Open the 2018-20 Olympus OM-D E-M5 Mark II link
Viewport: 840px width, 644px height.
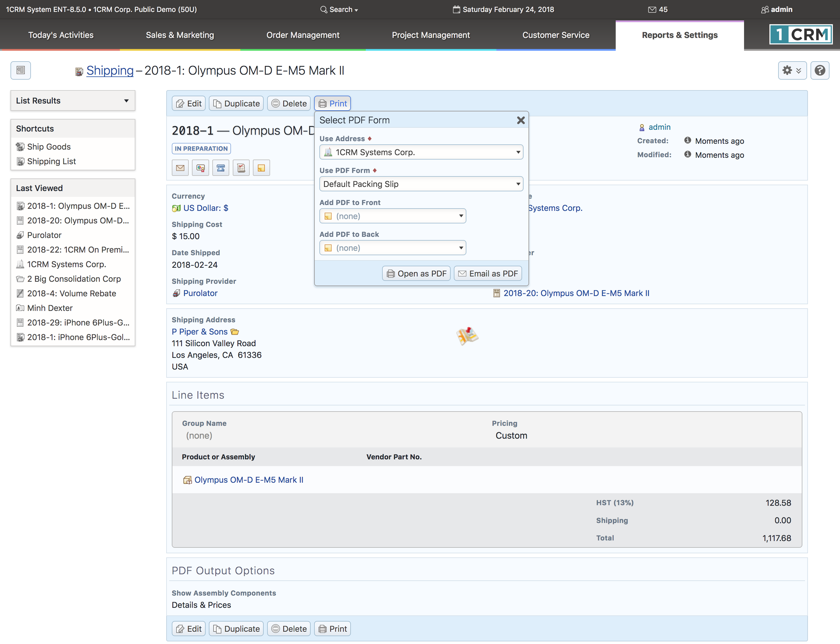click(x=576, y=293)
